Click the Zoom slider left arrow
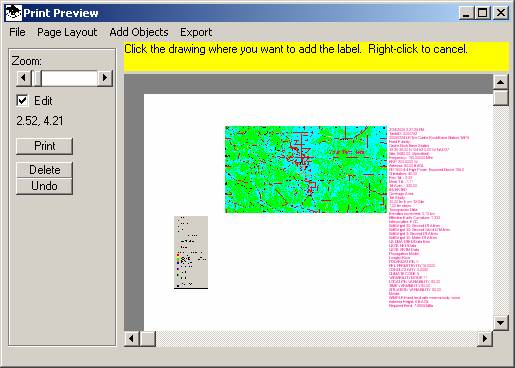 [23, 78]
